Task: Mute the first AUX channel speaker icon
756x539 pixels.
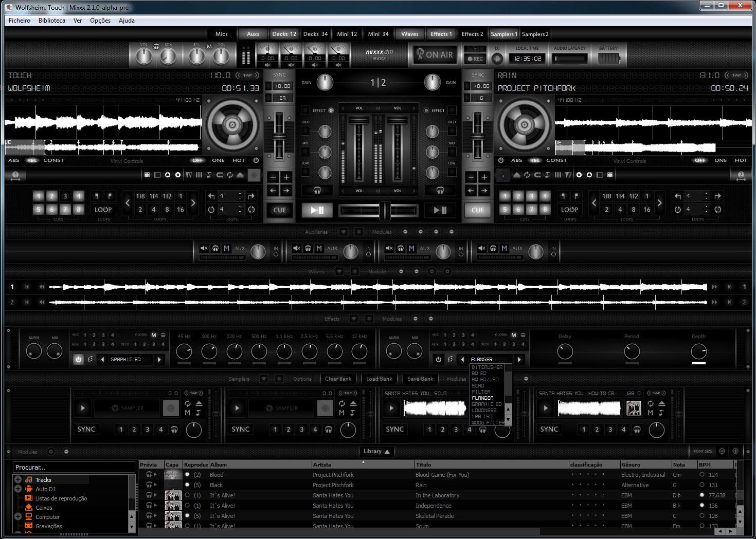Action: (x=204, y=248)
